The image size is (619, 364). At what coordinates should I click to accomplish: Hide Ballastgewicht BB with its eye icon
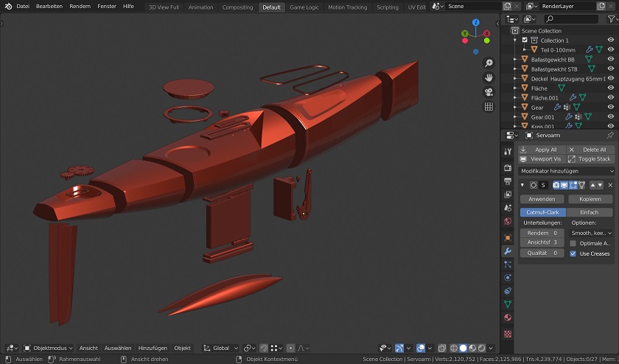click(610, 60)
